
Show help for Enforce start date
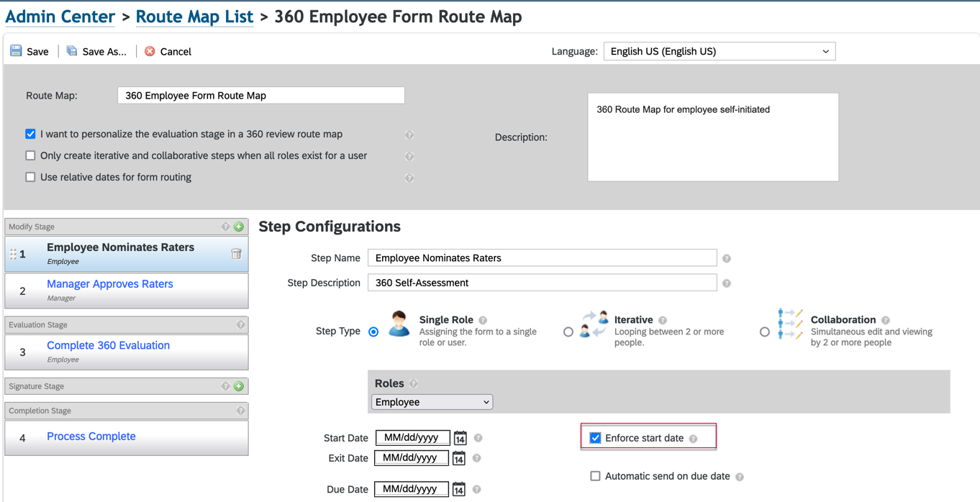click(x=693, y=439)
